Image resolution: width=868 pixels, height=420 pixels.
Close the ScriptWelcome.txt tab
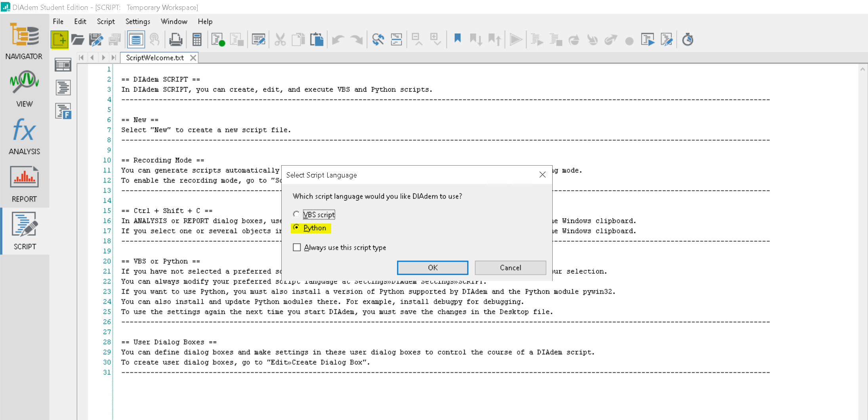pos(193,58)
